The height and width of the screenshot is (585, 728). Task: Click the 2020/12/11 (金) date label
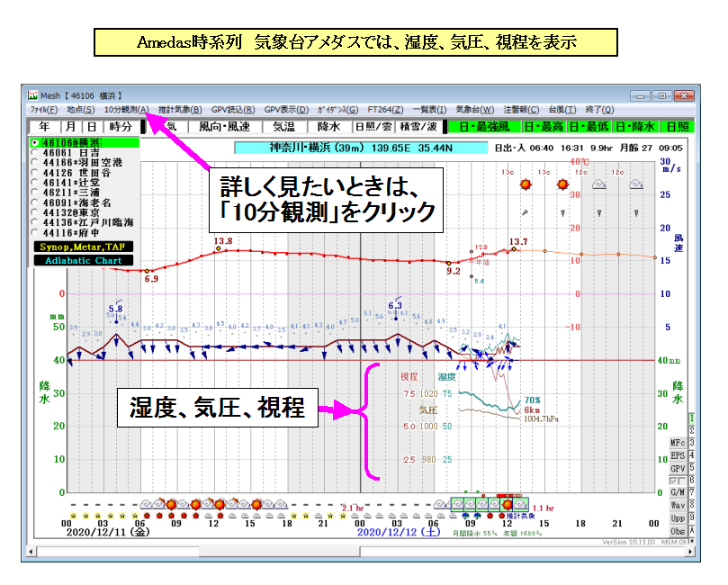(x=108, y=532)
